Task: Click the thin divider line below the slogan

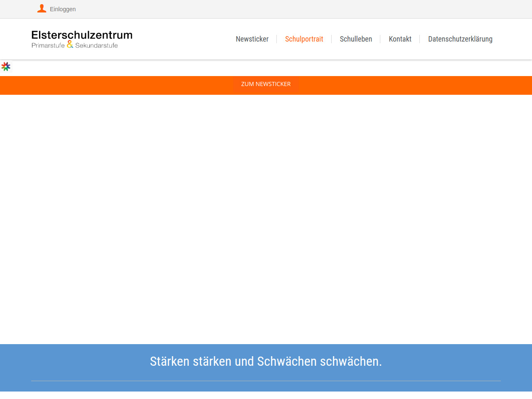Action: pos(266,381)
